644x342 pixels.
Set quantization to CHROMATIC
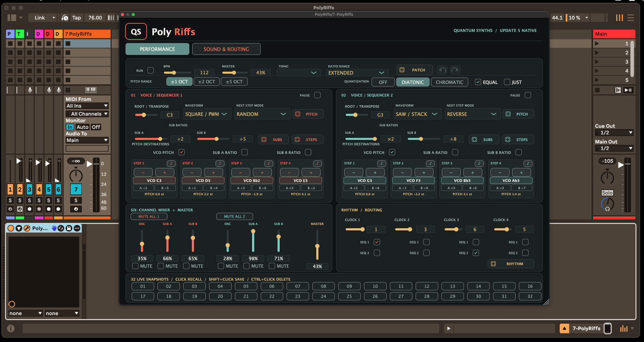450,82
